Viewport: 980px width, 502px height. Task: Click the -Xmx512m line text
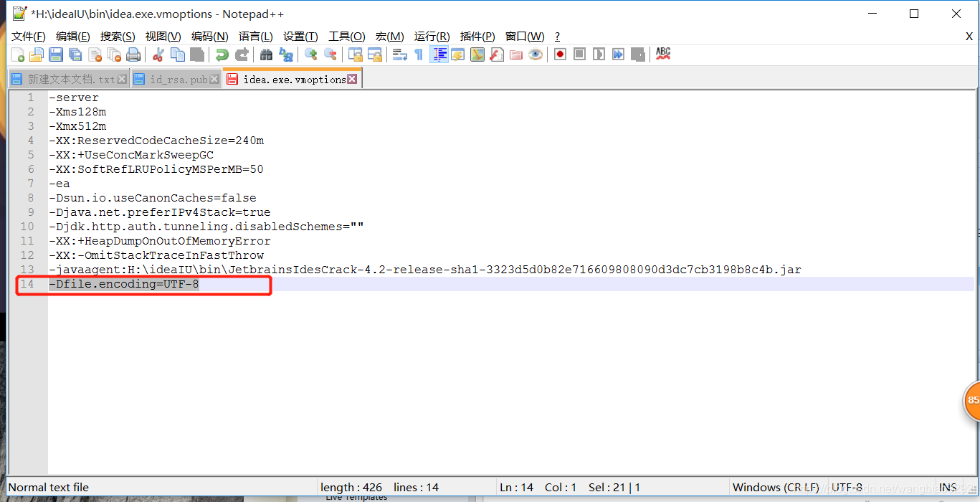[77, 126]
